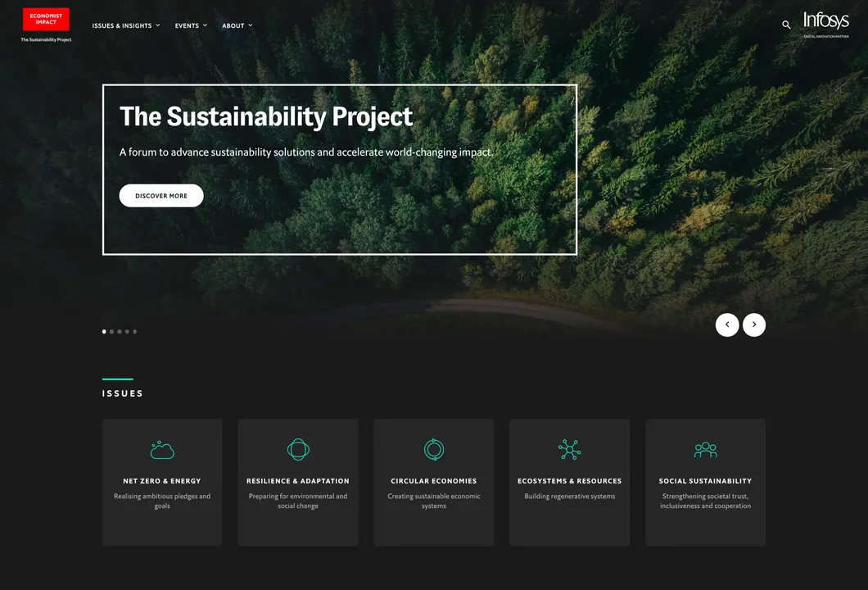Screen dimensions: 868x590
Task: Click the Infosys partner logo
Action: pos(826,20)
